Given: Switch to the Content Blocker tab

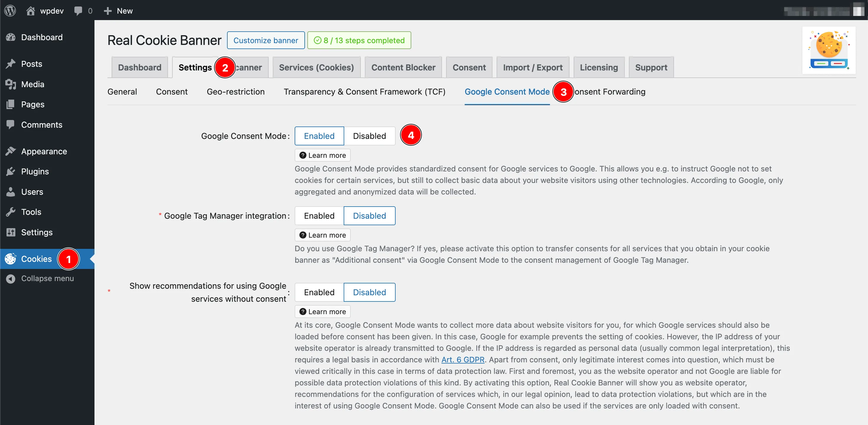Looking at the screenshot, I should pyautogui.click(x=403, y=67).
